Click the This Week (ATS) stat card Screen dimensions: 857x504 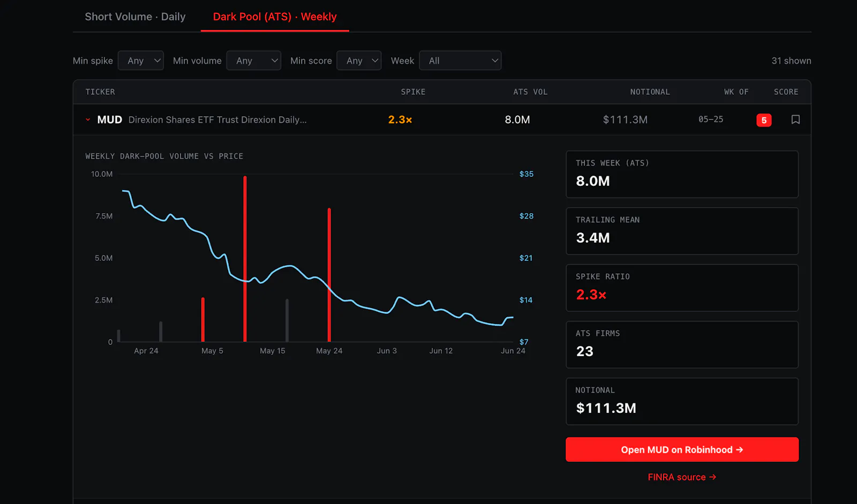(x=682, y=174)
